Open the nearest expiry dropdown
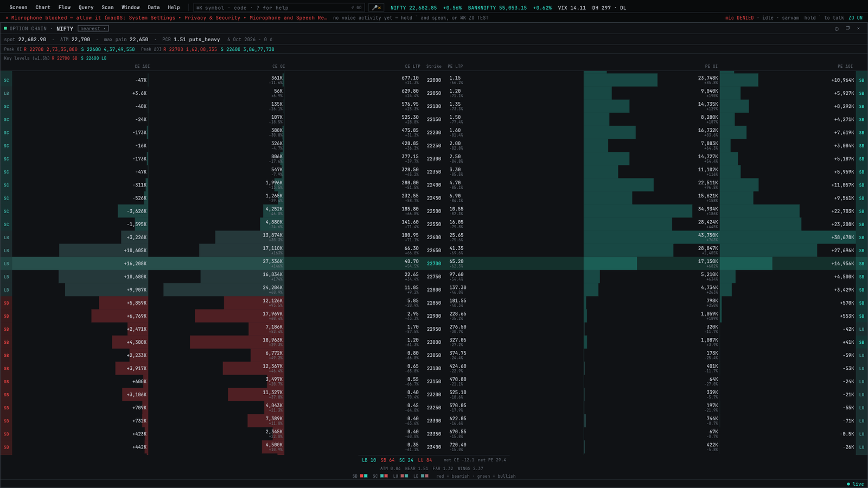 93,29
